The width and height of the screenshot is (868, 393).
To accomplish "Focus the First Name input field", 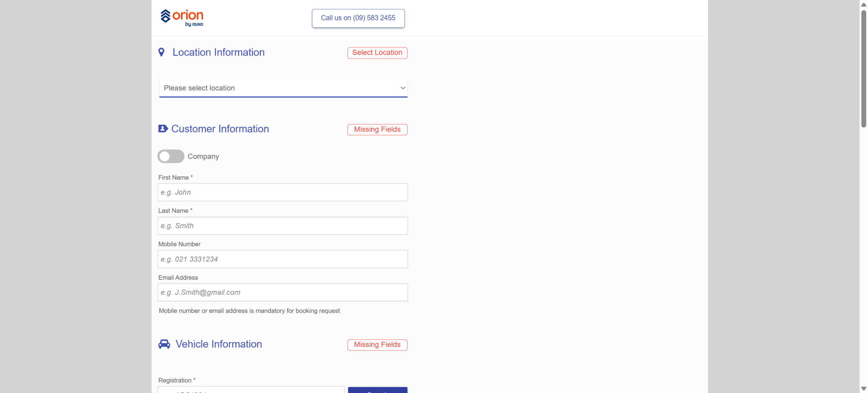I will [282, 192].
